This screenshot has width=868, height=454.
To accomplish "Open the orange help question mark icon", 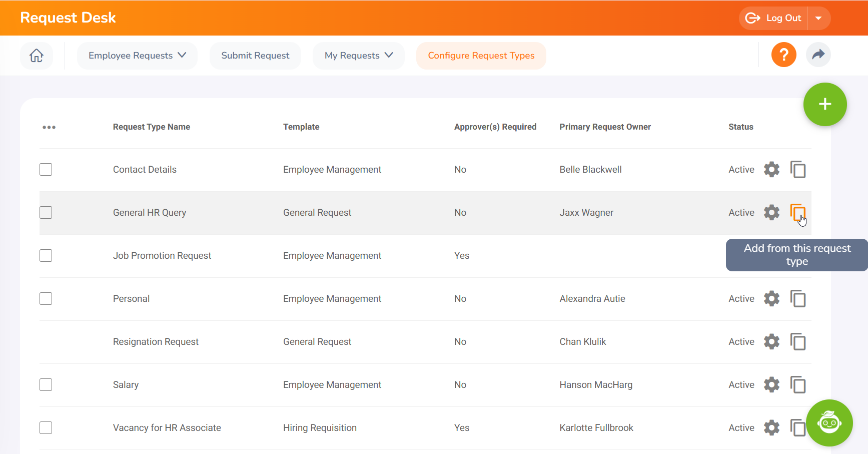I will tap(783, 55).
